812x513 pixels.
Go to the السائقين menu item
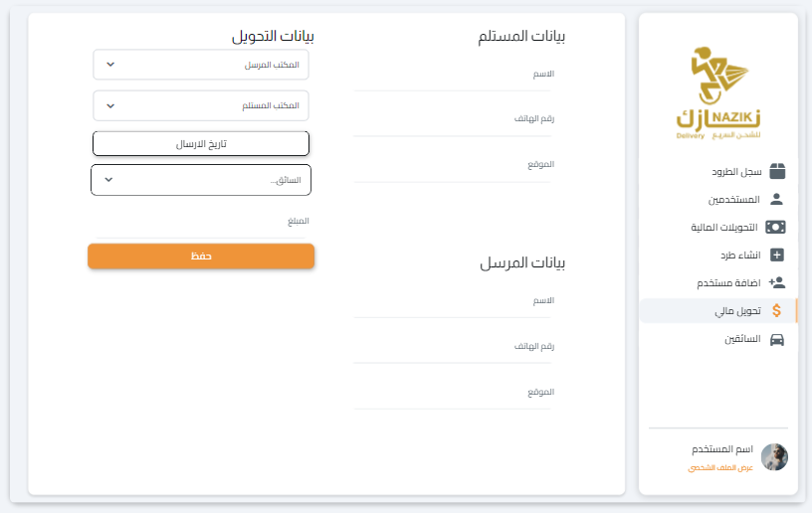click(742, 338)
